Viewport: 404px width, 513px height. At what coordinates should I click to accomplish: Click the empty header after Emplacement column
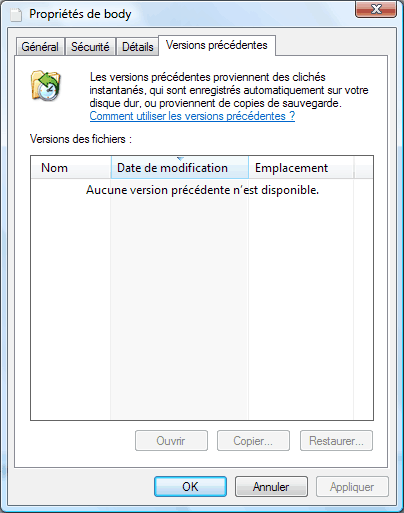click(x=363, y=167)
